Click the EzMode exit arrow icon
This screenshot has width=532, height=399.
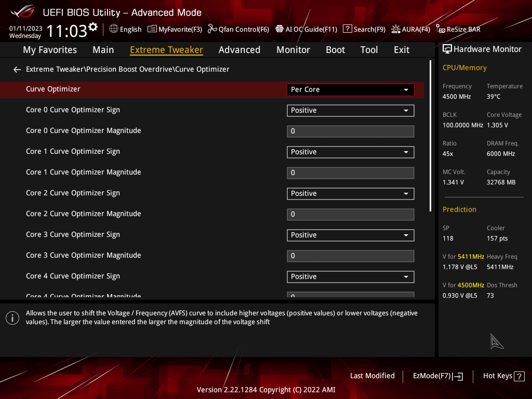pyautogui.click(x=458, y=376)
